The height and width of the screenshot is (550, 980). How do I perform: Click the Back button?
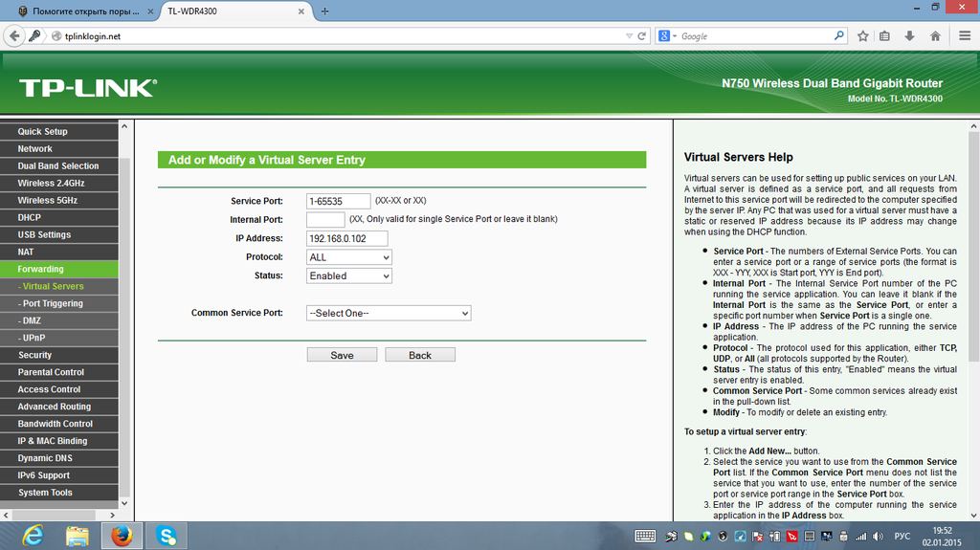click(x=420, y=355)
